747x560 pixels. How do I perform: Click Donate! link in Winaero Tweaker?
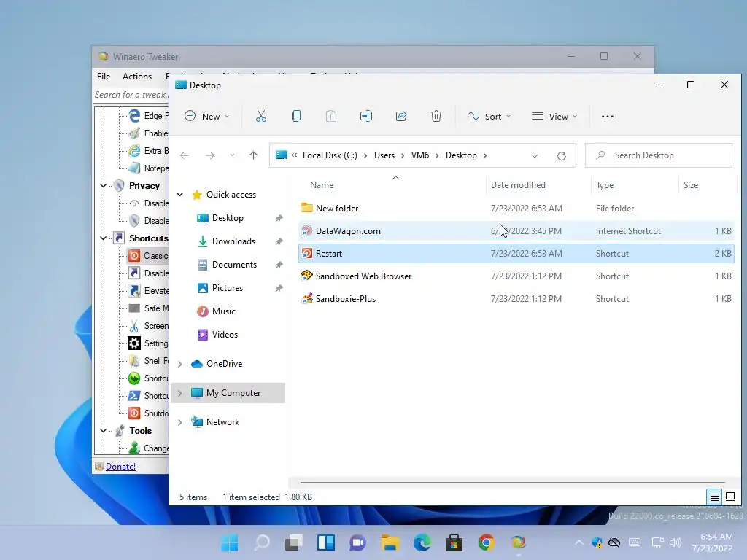[x=120, y=467]
